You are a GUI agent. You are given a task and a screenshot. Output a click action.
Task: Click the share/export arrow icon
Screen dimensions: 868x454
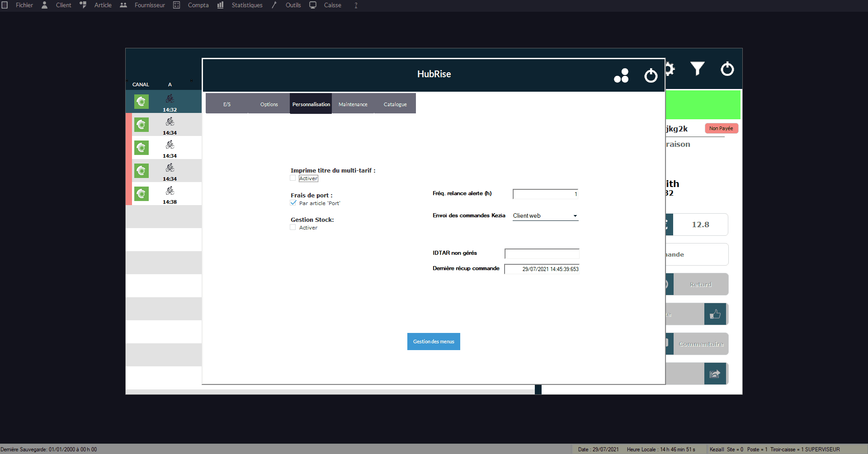(x=715, y=374)
